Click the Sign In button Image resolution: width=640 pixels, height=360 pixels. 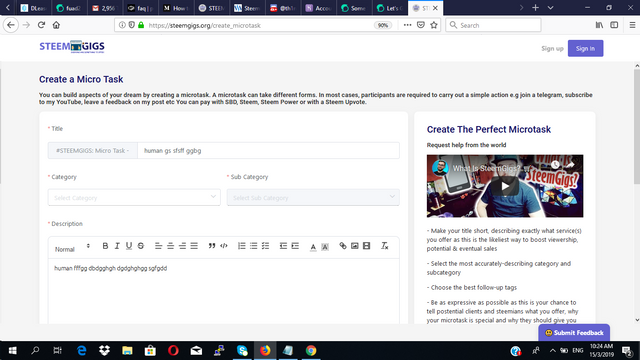coord(585,49)
